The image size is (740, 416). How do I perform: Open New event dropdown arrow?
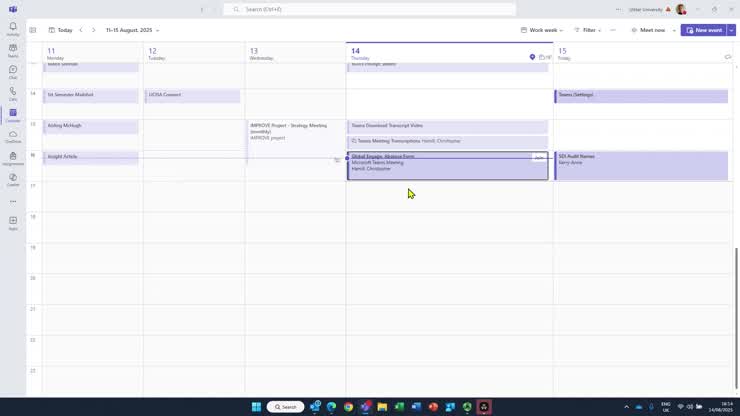click(x=731, y=30)
